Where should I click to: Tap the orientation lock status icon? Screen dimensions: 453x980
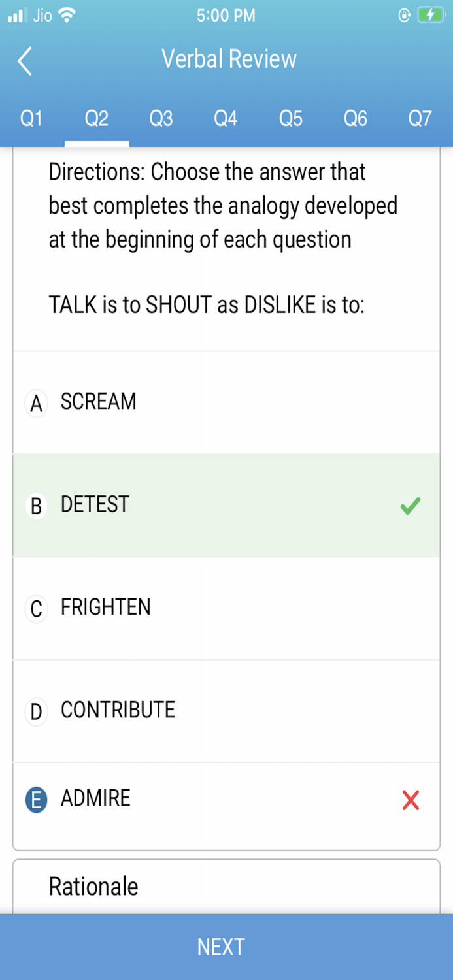click(x=405, y=16)
